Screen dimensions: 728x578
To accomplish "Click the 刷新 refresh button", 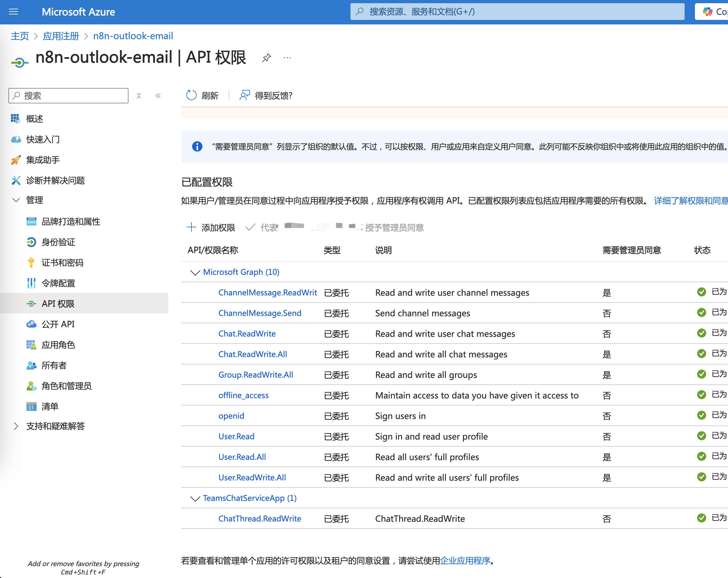I will click(202, 95).
